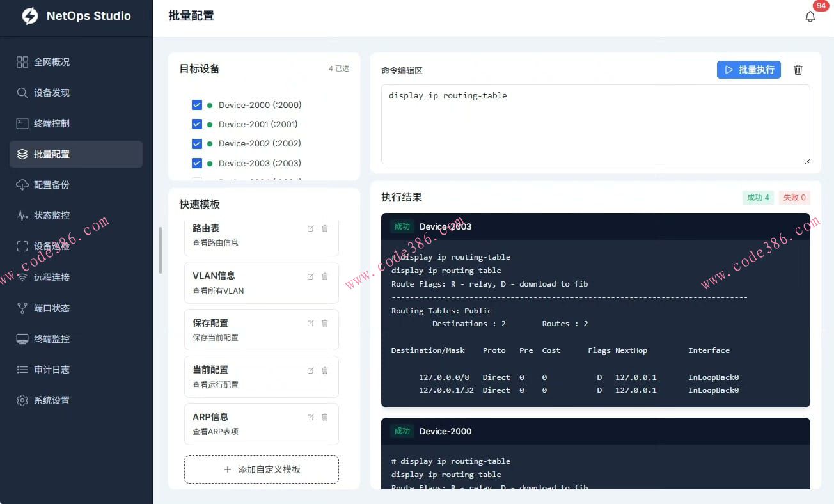
Task: Run commands with the 批量执行 button
Action: click(x=748, y=70)
